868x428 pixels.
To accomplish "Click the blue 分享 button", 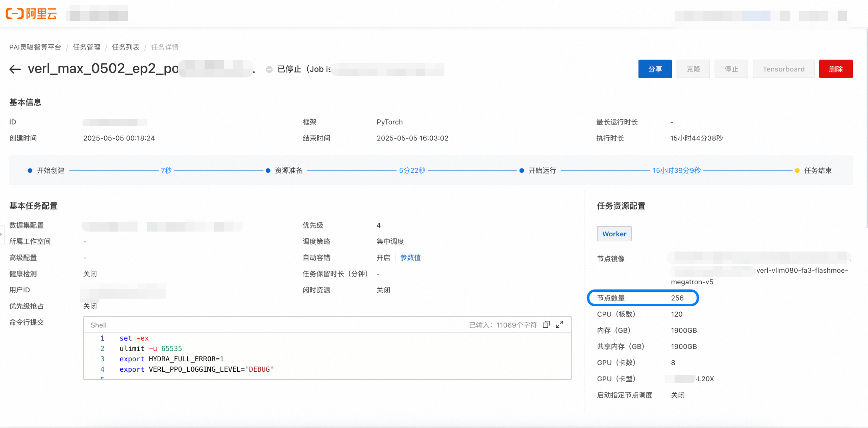I will coord(655,69).
